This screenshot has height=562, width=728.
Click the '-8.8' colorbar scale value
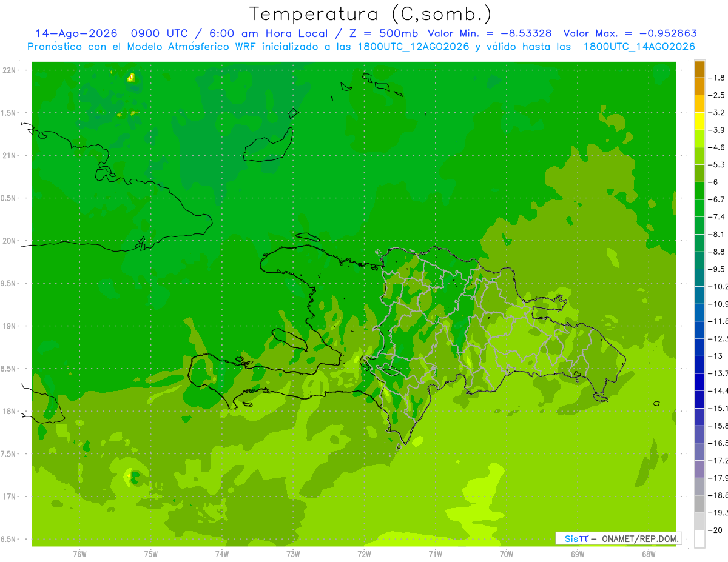[x=717, y=252]
